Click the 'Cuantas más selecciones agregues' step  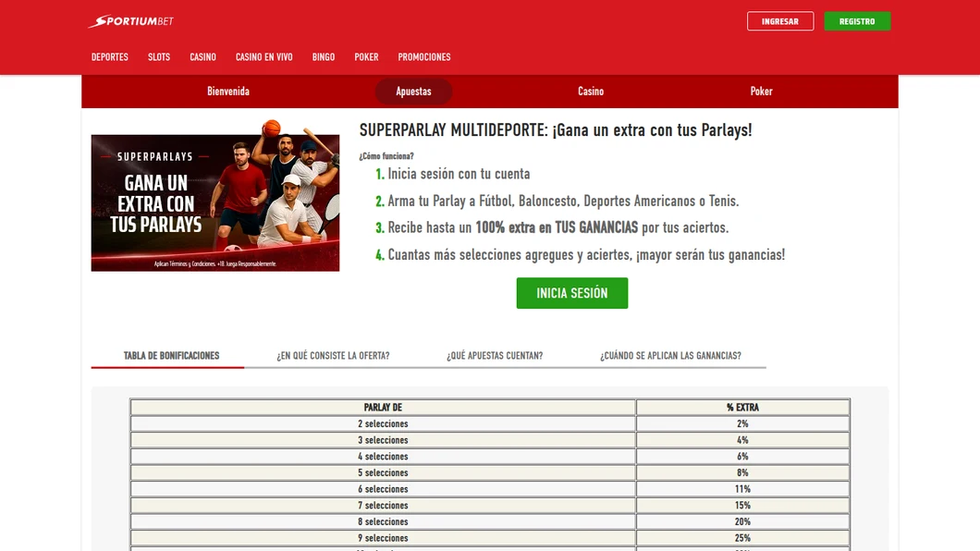tap(586, 255)
